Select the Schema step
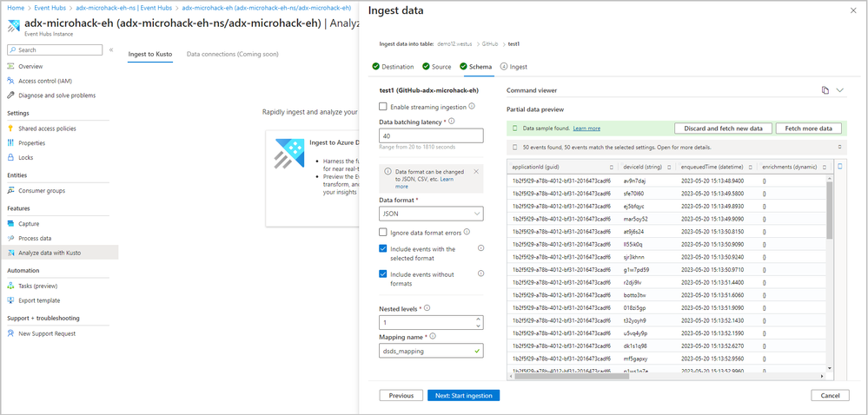The height and width of the screenshot is (415, 868). pyautogui.click(x=475, y=67)
